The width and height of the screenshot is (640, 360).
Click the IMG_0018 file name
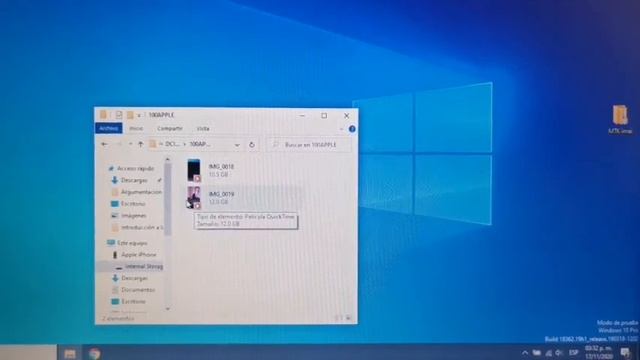[x=221, y=167]
